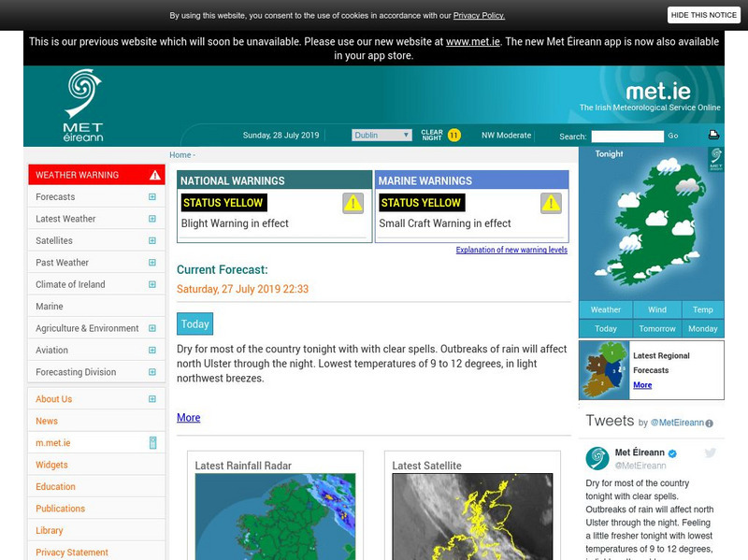Open the www.met.ie link
This screenshot has height=560, width=748.
coord(473,42)
